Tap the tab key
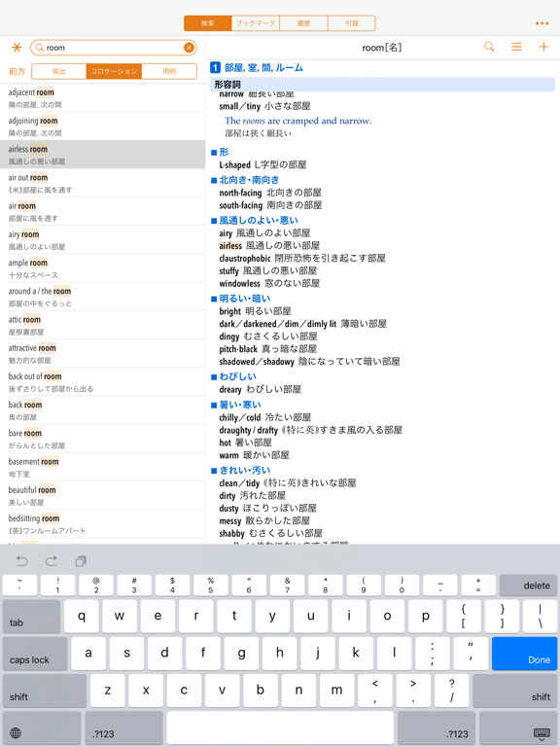 31,617
